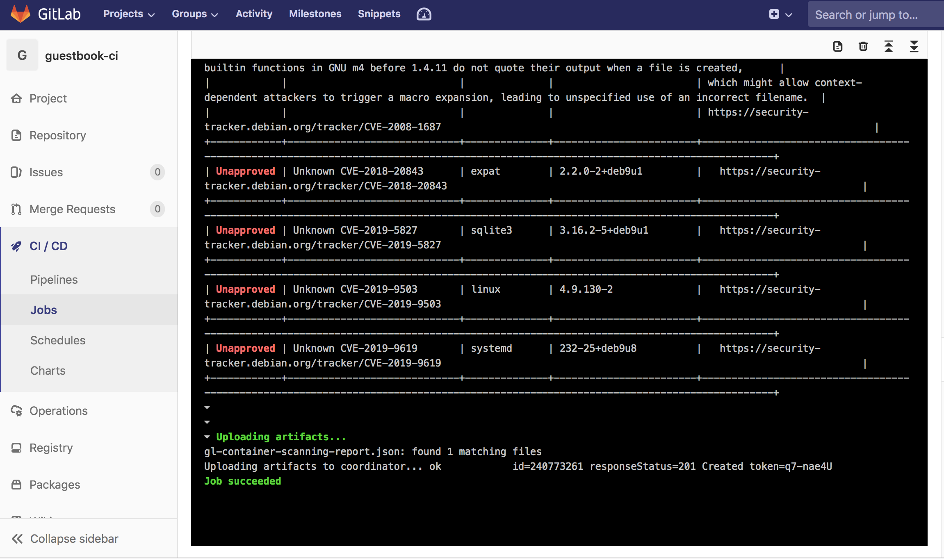Click the scroll to bottom icon
Screen dimensions: 944x560
(914, 46)
